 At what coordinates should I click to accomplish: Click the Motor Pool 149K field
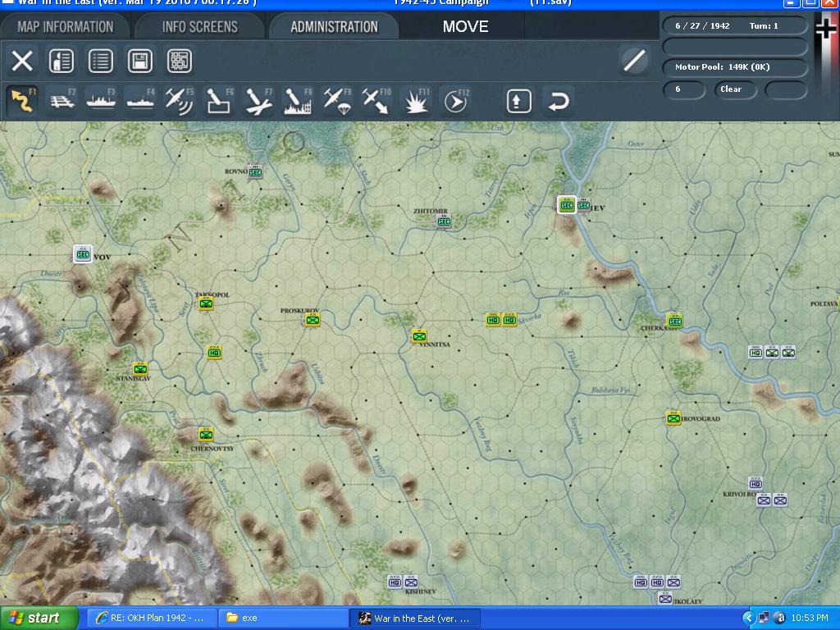point(734,67)
